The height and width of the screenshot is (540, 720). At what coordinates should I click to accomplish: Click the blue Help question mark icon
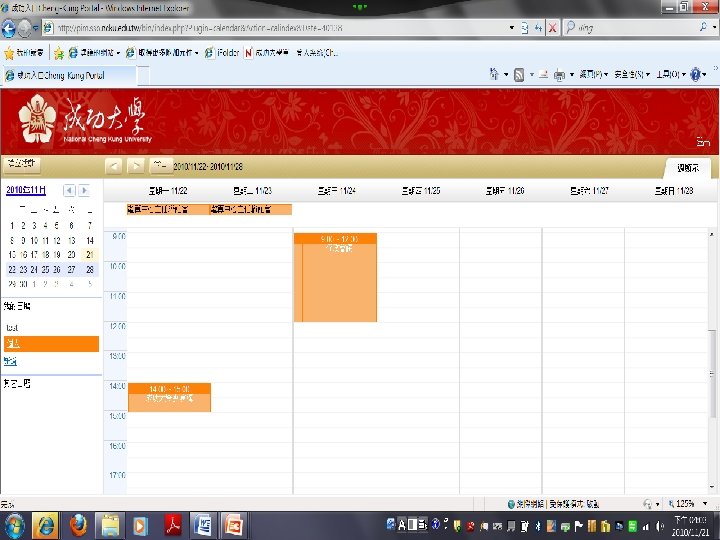pyautogui.click(x=695, y=74)
